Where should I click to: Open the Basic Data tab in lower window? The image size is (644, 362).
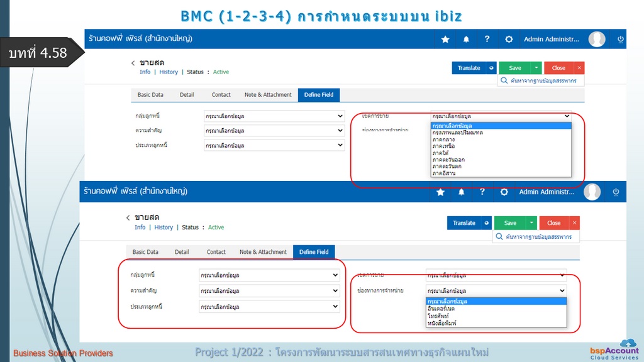pos(145,252)
